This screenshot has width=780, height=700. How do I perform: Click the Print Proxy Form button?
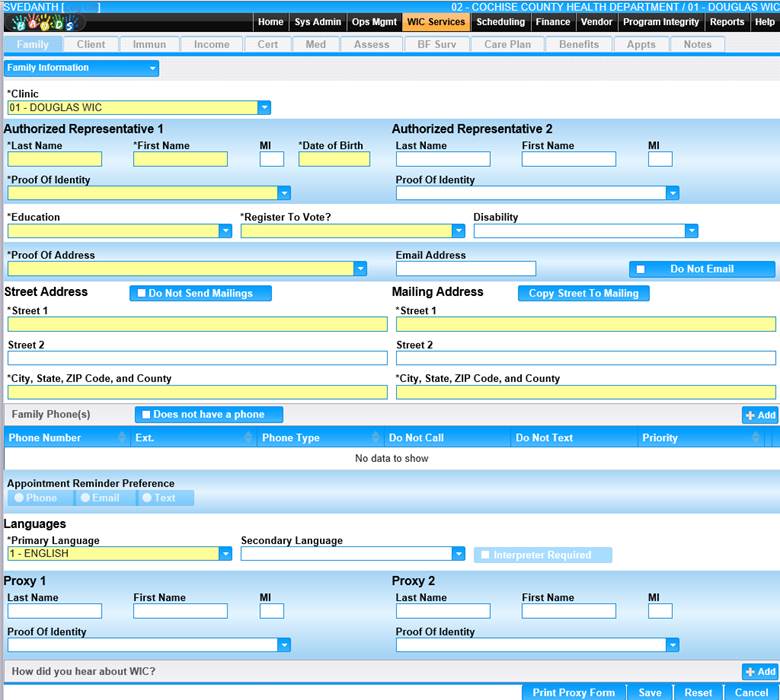[x=573, y=692]
